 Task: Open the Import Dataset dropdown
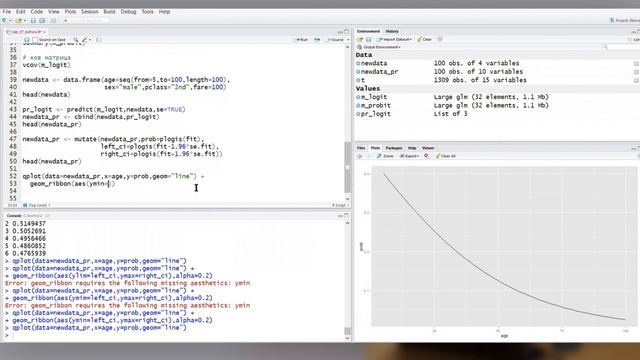point(394,40)
